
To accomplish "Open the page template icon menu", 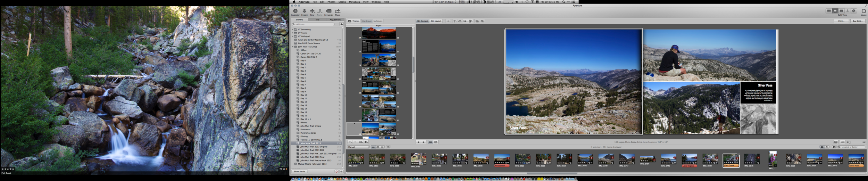I will (x=470, y=21).
